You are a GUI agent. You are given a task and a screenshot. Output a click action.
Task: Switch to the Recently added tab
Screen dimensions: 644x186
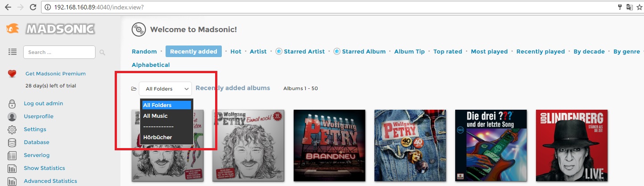pos(193,52)
